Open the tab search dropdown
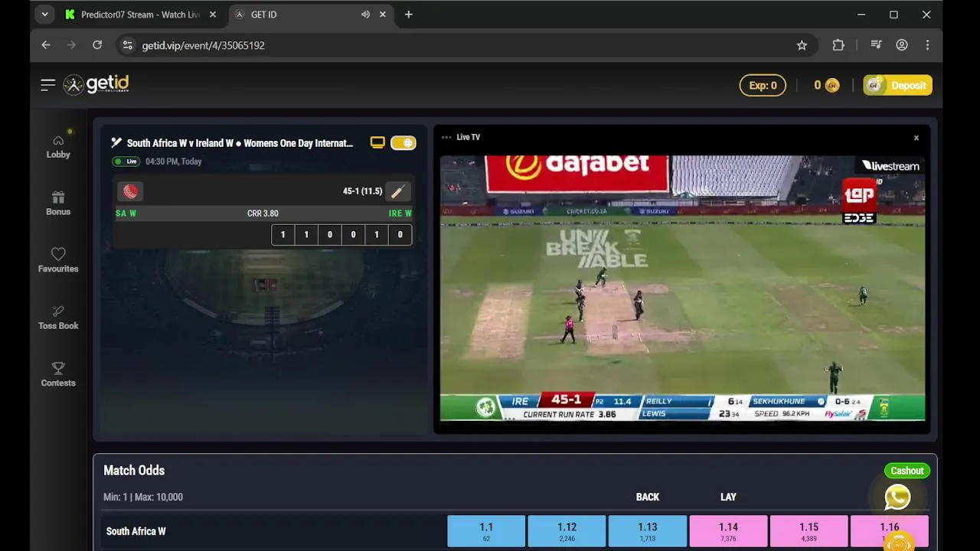 (44, 15)
